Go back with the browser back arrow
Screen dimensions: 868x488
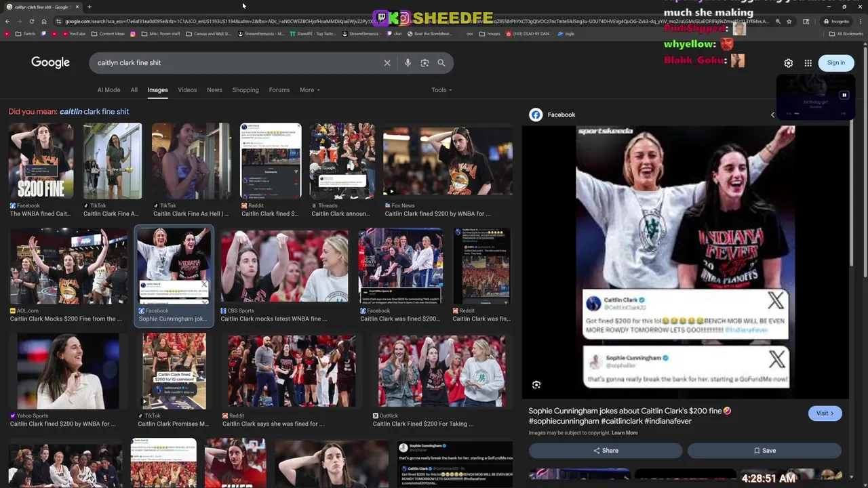point(7,21)
